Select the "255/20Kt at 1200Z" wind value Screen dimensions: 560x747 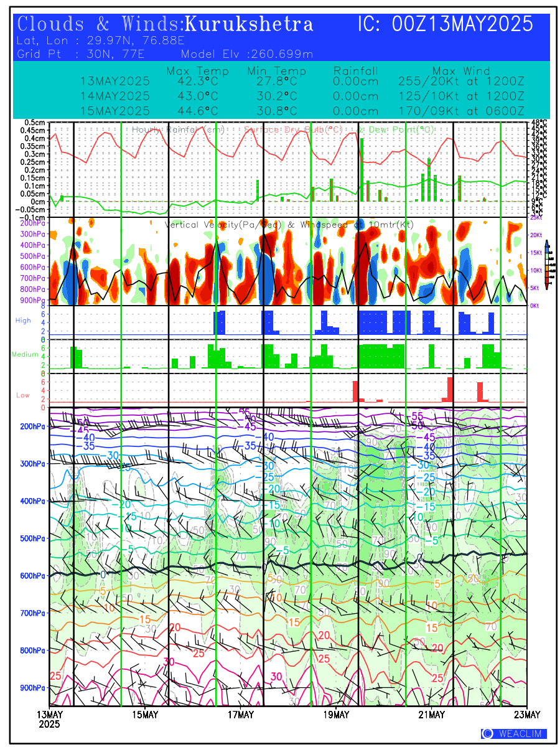click(x=461, y=81)
